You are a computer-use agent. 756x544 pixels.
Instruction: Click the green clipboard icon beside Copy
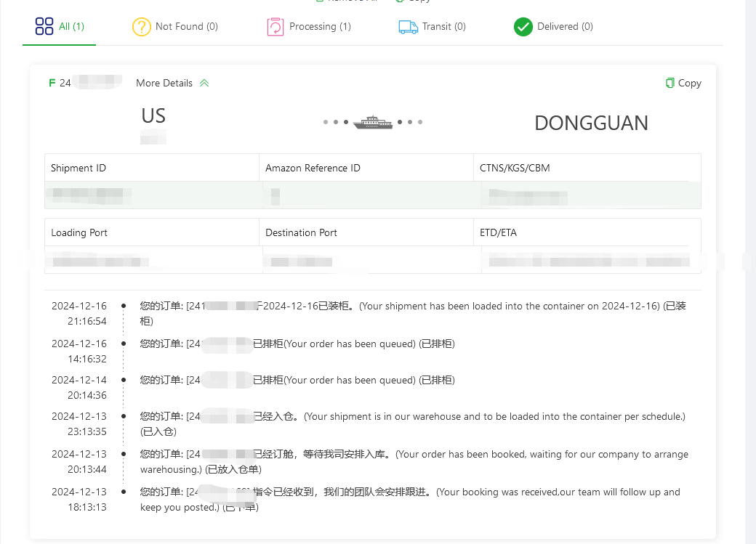click(669, 83)
